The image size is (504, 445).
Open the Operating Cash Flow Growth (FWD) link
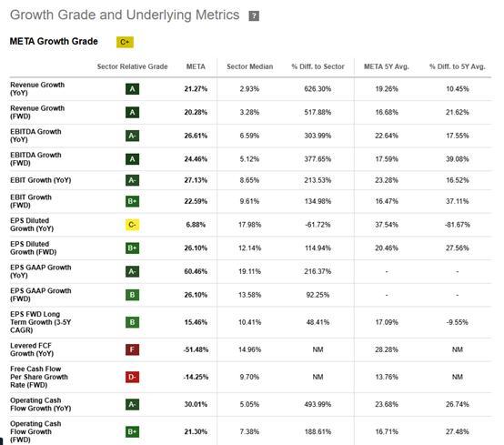(35, 431)
